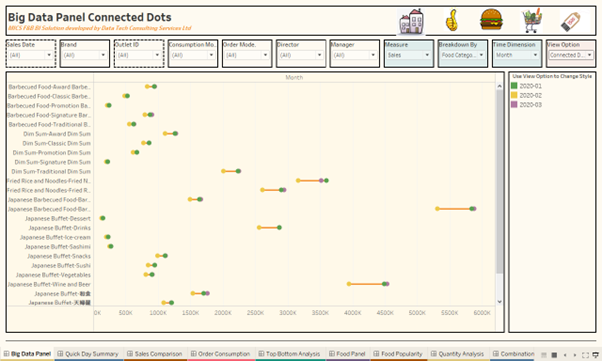Screen dimensions: 602x361
Task: Click the 'Use View Option to Change Style' legend title
Action: [x=552, y=76]
